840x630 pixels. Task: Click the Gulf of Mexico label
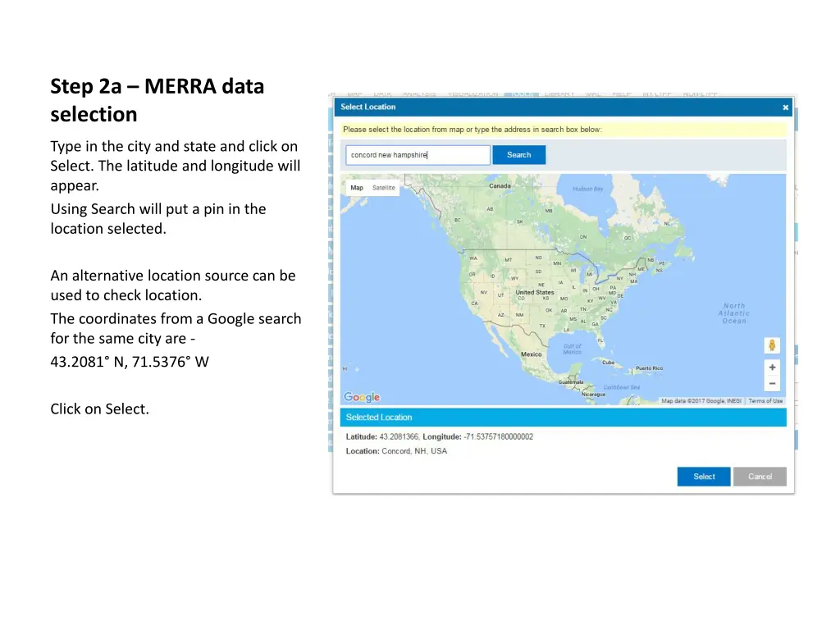point(573,349)
